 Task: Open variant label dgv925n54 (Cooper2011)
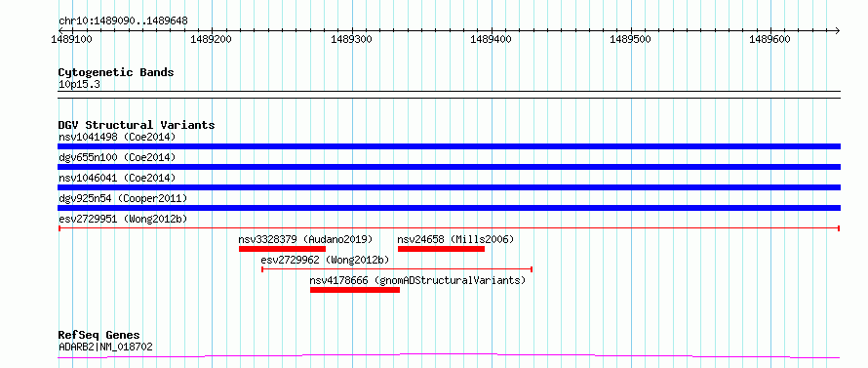pyautogui.click(x=123, y=198)
